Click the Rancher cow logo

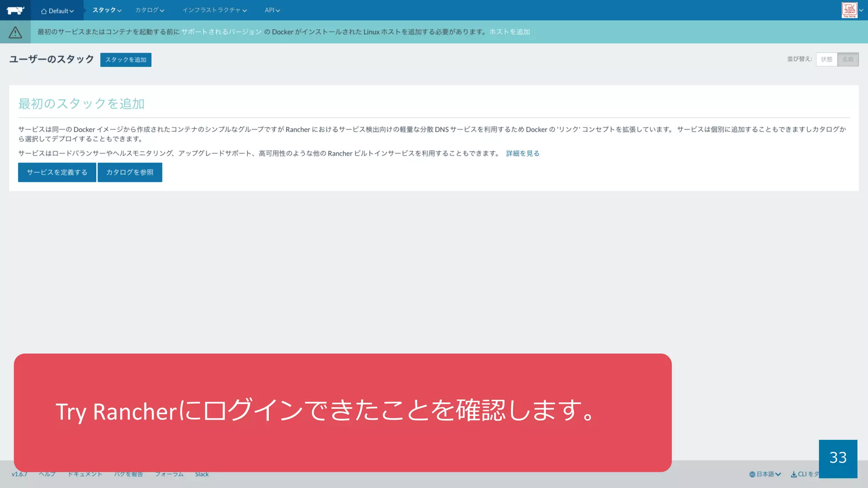pos(15,10)
